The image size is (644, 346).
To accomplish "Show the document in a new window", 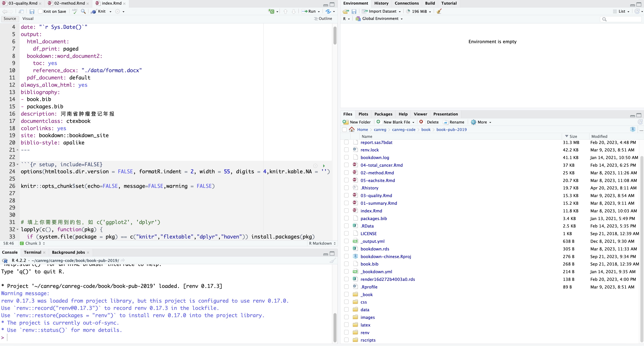I will [21, 11].
